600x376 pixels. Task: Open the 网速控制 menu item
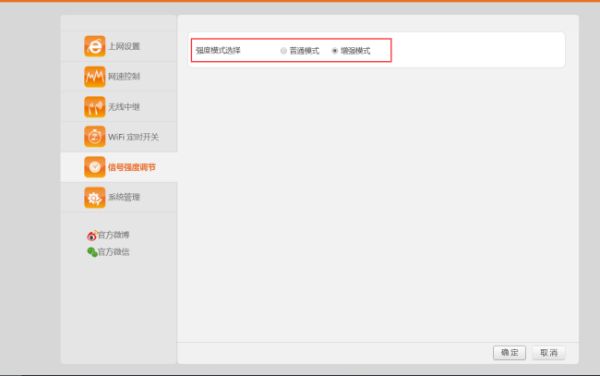119,77
